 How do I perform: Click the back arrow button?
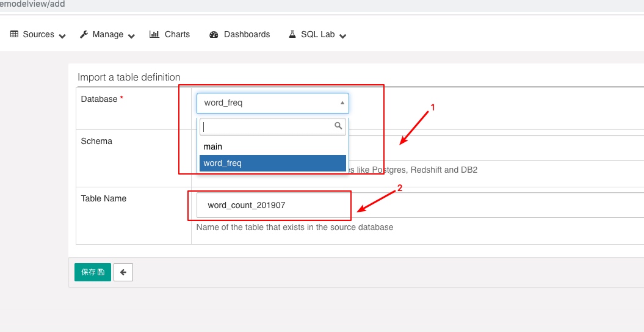click(123, 272)
